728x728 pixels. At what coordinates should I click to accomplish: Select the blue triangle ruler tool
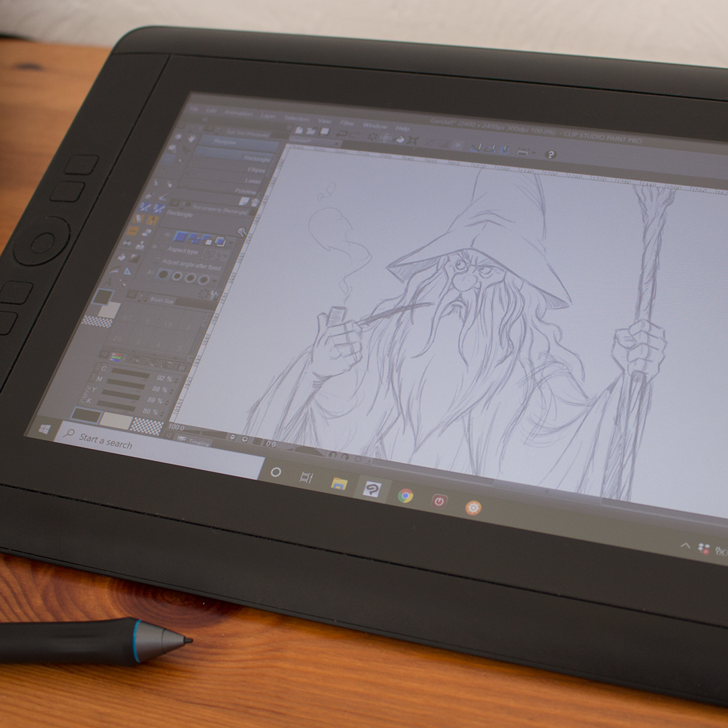point(127,271)
